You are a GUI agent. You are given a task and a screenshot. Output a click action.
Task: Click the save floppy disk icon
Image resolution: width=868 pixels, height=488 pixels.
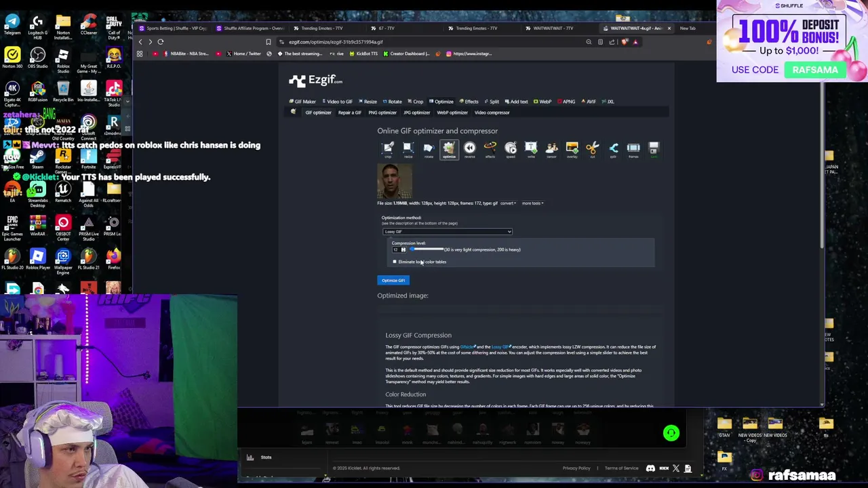(654, 149)
